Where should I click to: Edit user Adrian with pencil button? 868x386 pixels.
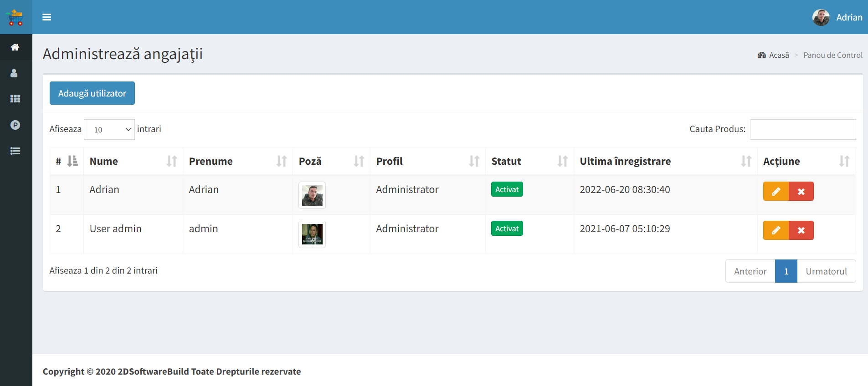tap(776, 192)
